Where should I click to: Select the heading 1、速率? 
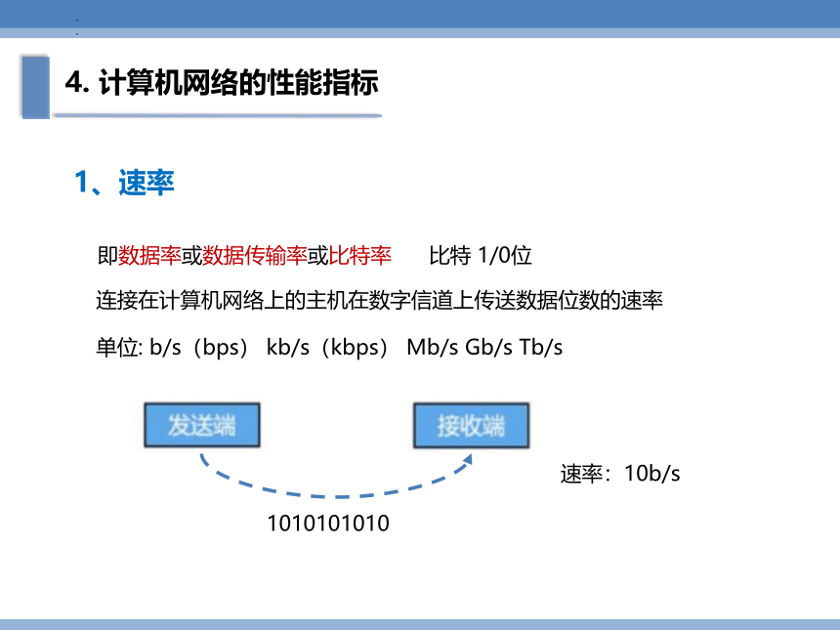tap(124, 182)
